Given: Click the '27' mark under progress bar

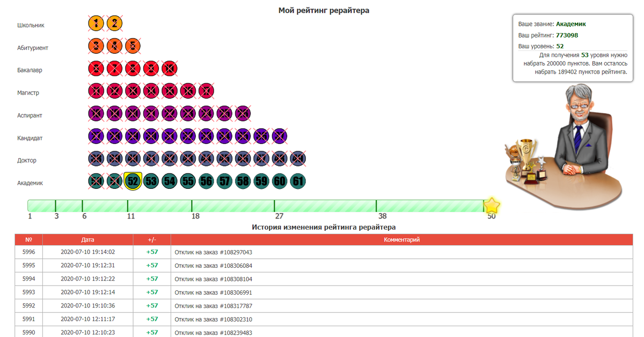Looking at the screenshot, I should click(x=279, y=216).
